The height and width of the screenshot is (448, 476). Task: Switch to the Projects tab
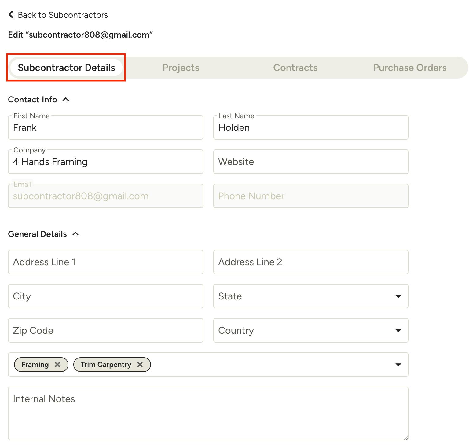tap(181, 68)
